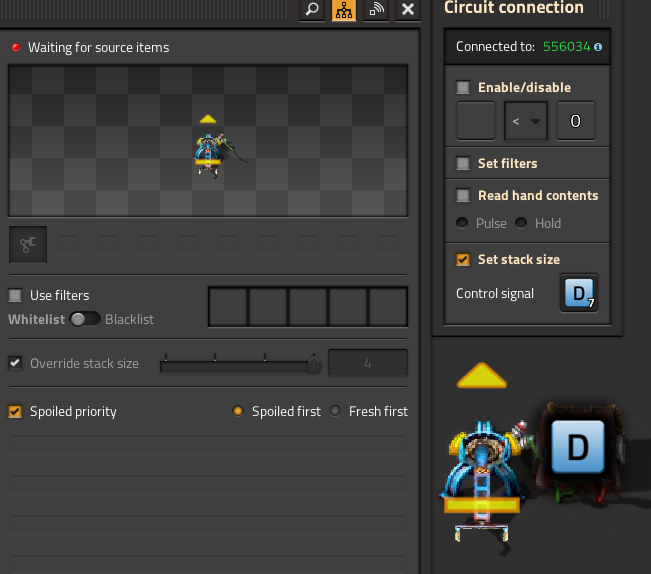Click the stack size number field
Image resolution: width=651 pixels, height=574 pixels.
367,364
